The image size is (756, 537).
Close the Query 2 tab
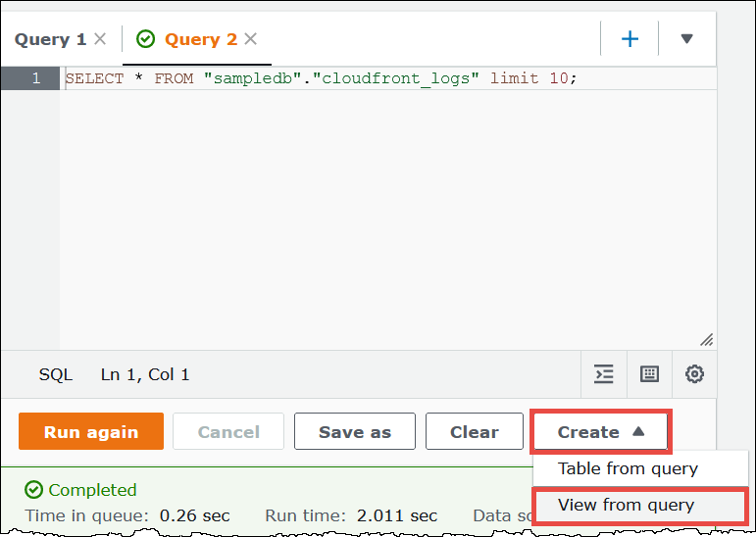(251, 40)
